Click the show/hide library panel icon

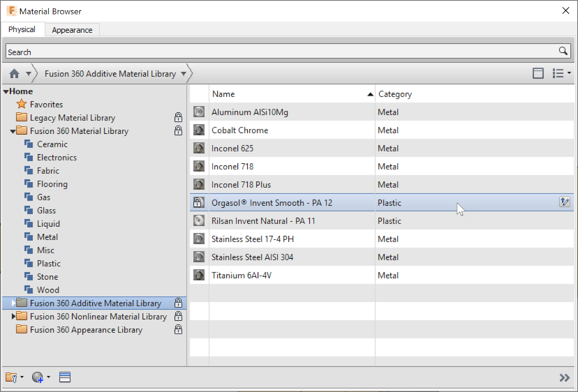[65, 377]
